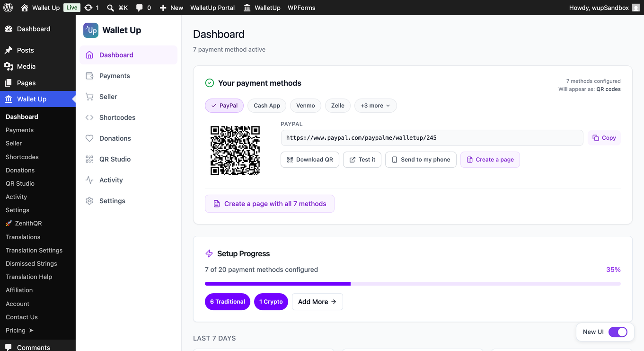Click the Create a page button

490,160
